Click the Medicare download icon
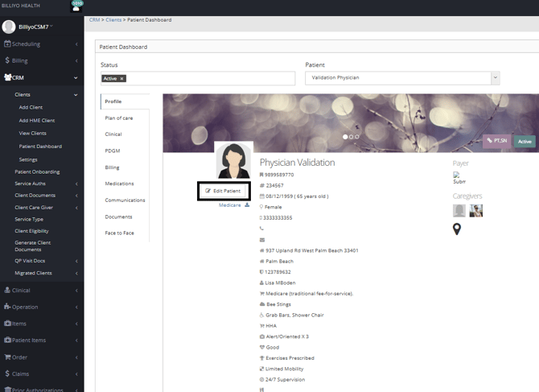The image size is (539, 392). pyautogui.click(x=248, y=205)
